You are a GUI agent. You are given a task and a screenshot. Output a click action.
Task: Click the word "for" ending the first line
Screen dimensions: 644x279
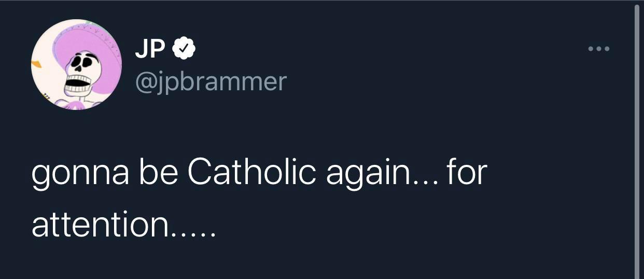[x=467, y=172]
